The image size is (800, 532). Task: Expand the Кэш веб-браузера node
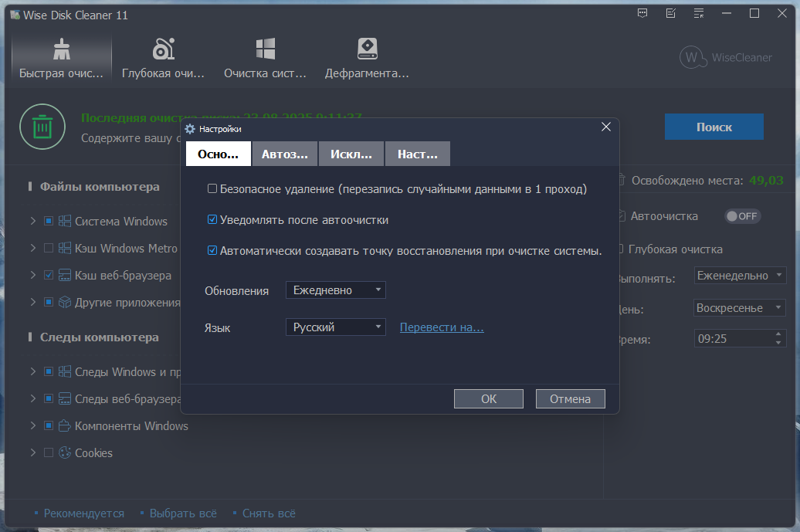[33, 275]
